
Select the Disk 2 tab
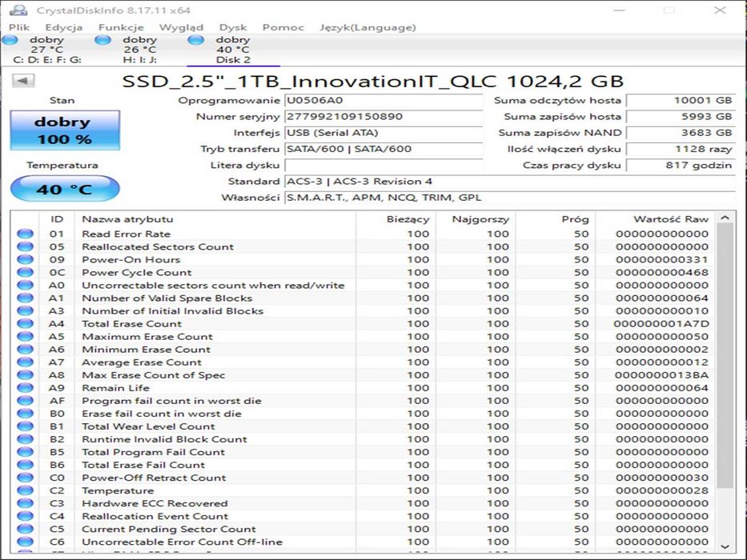pos(233,50)
